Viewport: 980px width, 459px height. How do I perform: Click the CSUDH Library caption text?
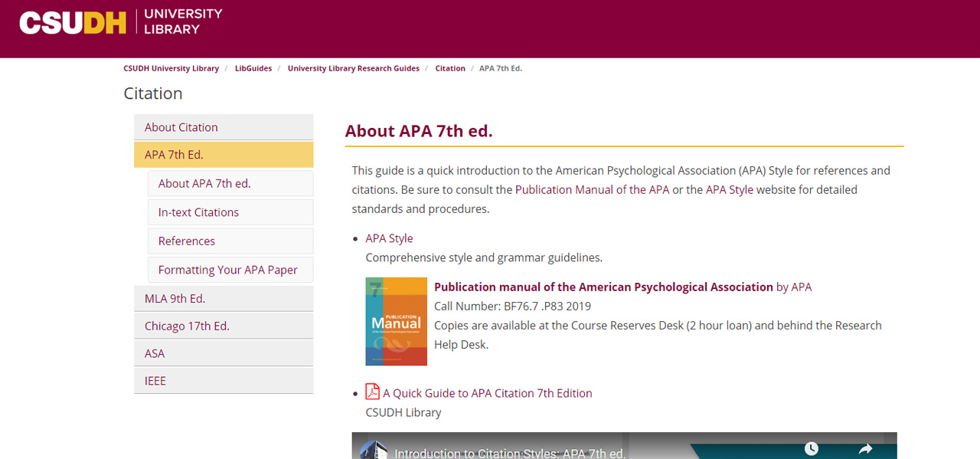(x=403, y=412)
